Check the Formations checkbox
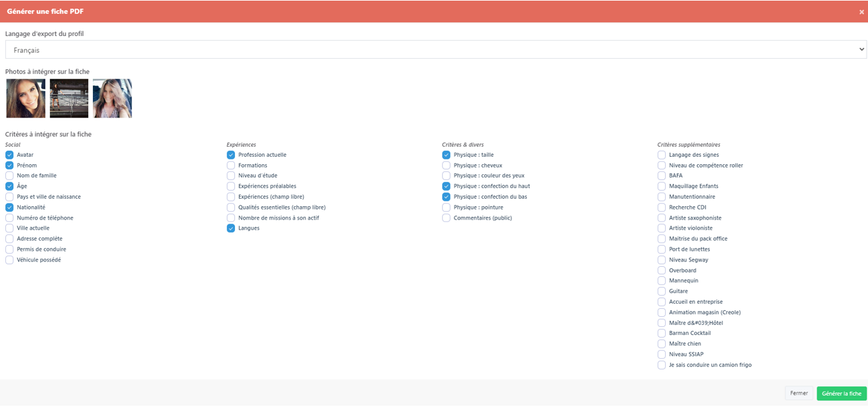This screenshot has height=409, width=868. [x=231, y=165]
